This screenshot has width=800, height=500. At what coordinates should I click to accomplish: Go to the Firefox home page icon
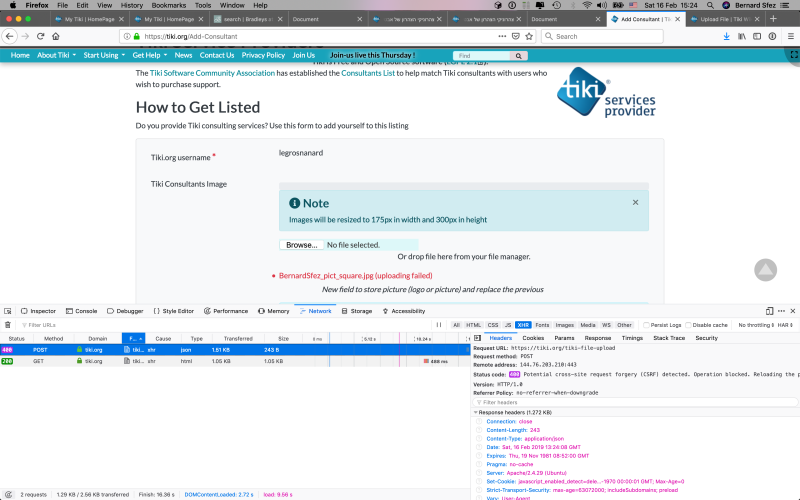(56, 36)
